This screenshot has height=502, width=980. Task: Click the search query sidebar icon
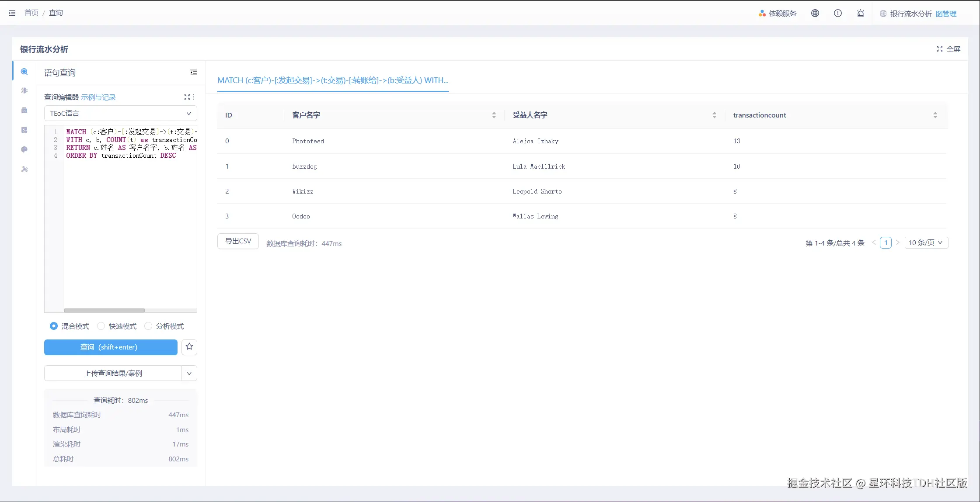pyautogui.click(x=24, y=72)
